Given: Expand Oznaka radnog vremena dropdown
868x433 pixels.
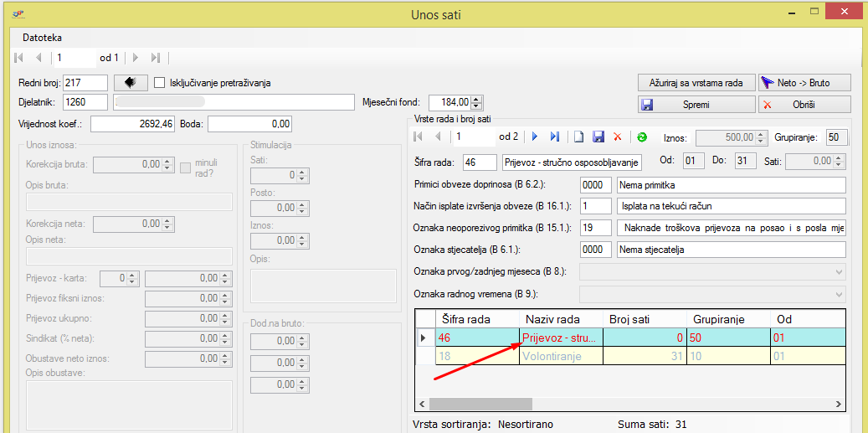Looking at the screenshot, I should click(x=840, y=295).
